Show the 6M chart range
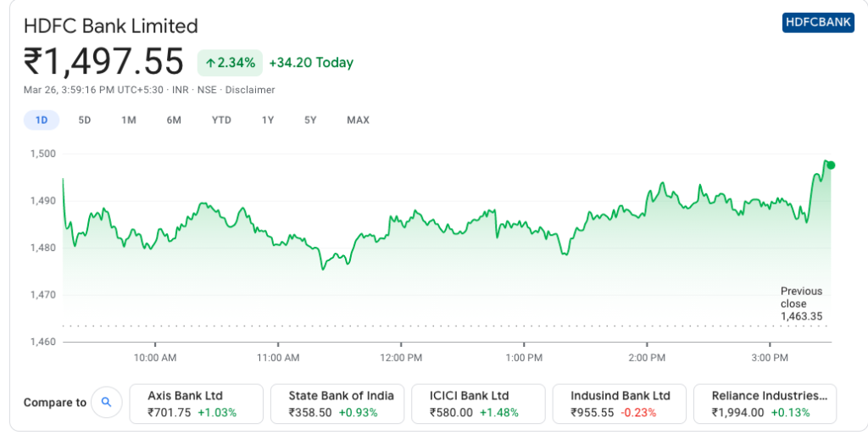This screenshot has width=868, height=435. pyautogui.click(x=174, y=120)
